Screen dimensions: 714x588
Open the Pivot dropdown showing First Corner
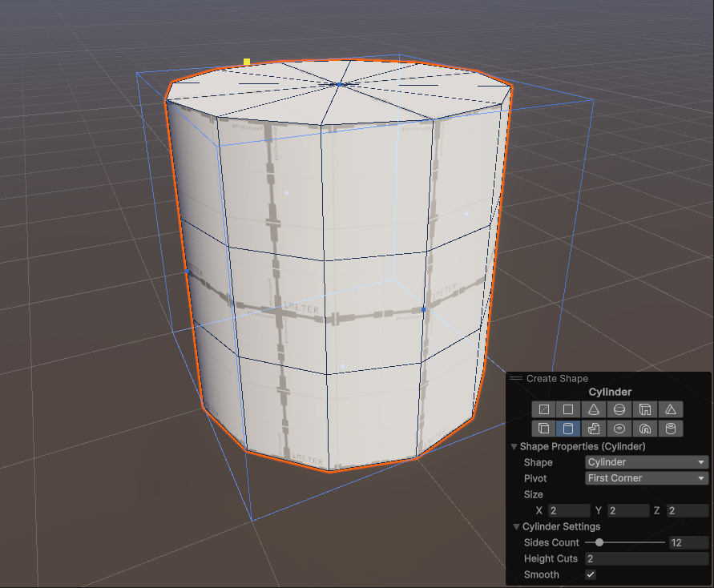[x=647, y=478]
